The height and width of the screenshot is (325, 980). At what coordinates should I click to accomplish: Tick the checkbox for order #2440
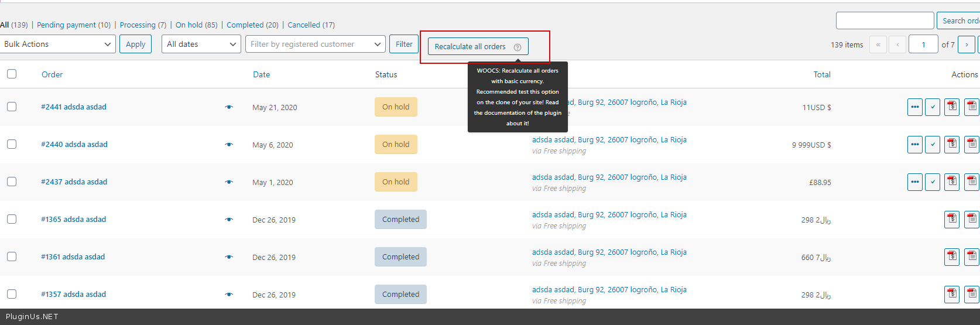click(x=12, y=144)
